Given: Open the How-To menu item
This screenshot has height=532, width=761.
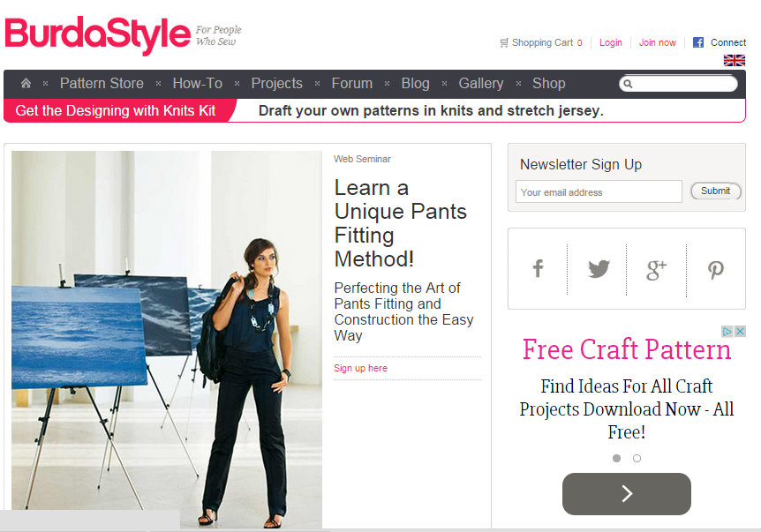Looking at the screenshot, I should click(198, 84).
